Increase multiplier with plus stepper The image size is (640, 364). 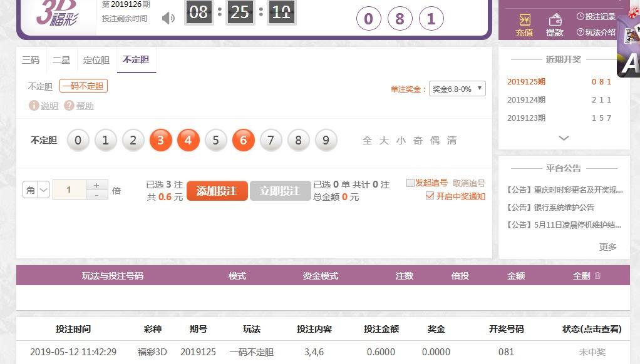96,185
